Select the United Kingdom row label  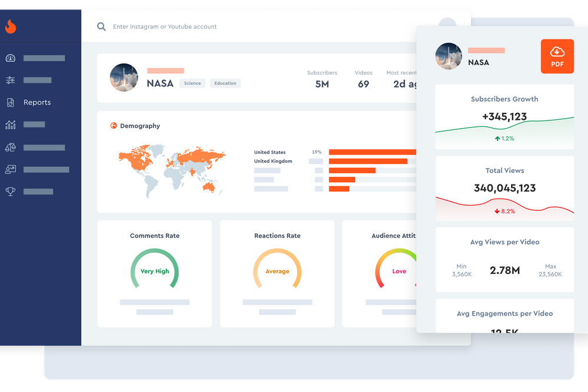(x=273, y=161)
